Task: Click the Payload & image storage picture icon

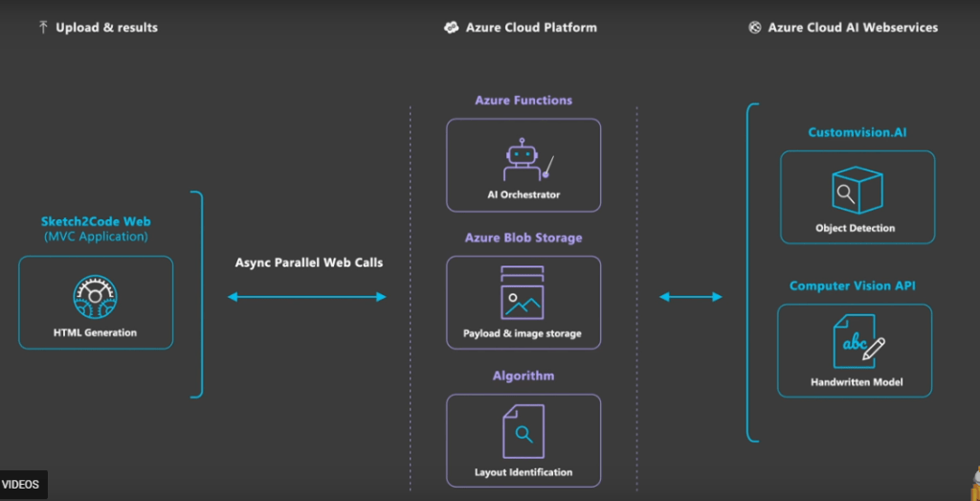Action: pos(523,293)
